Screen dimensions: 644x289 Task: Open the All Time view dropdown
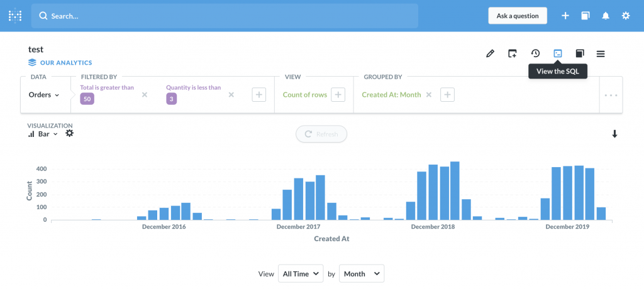click(x=301, y=273)
